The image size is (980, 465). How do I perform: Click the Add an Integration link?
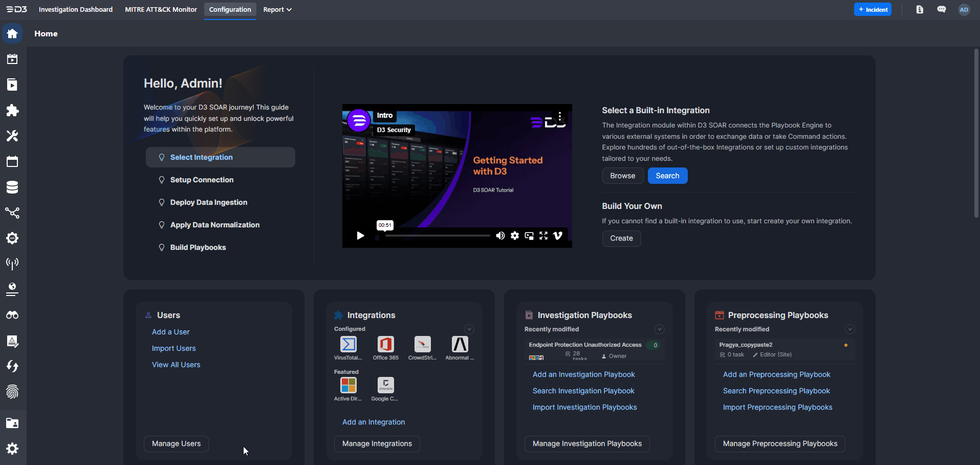pyautogui.click(x=374, y=422)
